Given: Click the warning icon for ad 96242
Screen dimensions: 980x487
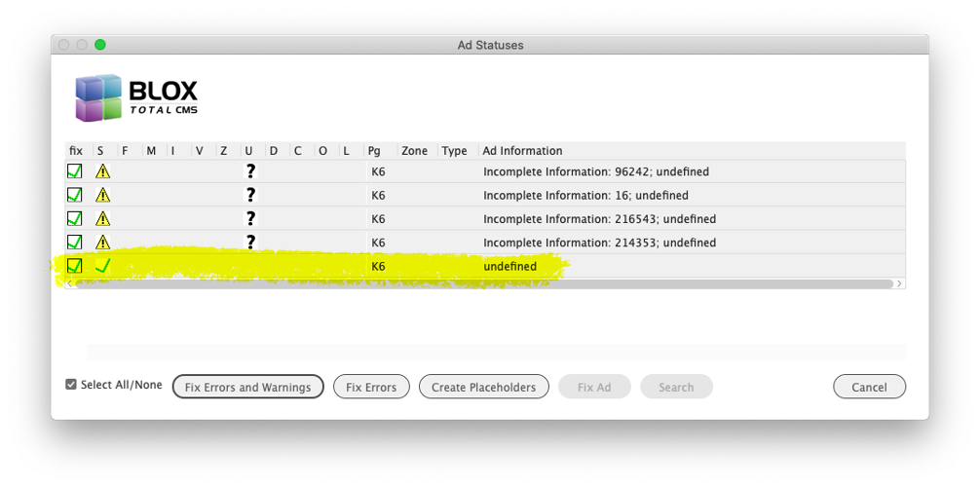Looking at the screenshot, I should (102, 171).
